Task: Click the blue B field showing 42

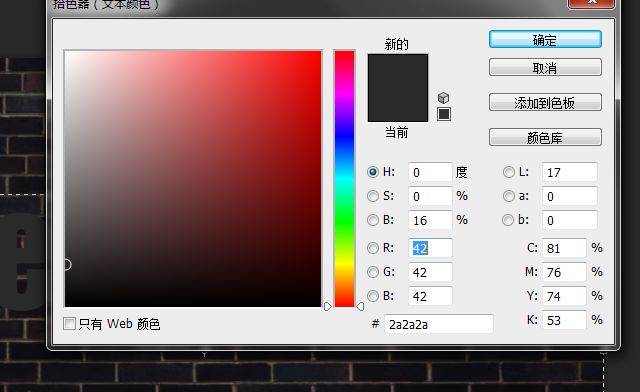Action: coord(430,296)
